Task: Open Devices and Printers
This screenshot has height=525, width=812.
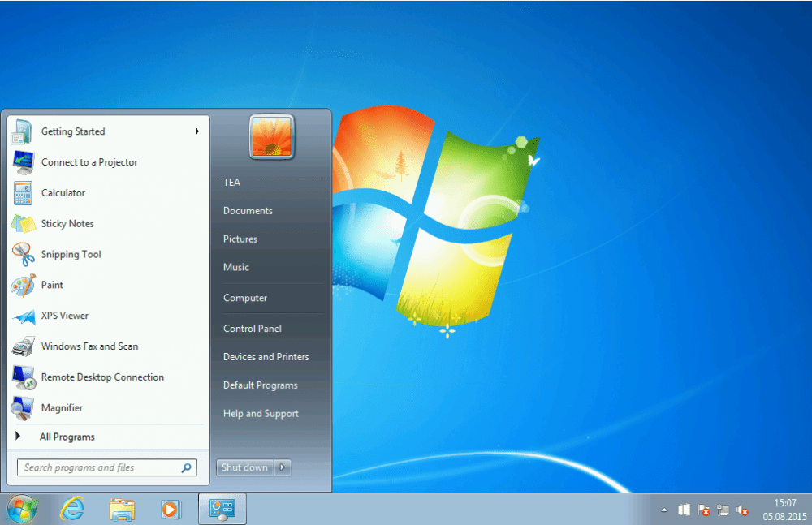Action: (266, 357)
